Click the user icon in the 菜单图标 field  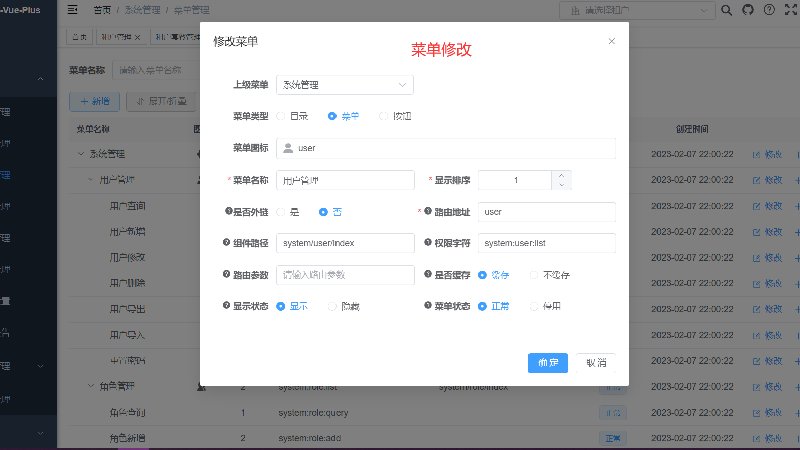tap(288, 148)
